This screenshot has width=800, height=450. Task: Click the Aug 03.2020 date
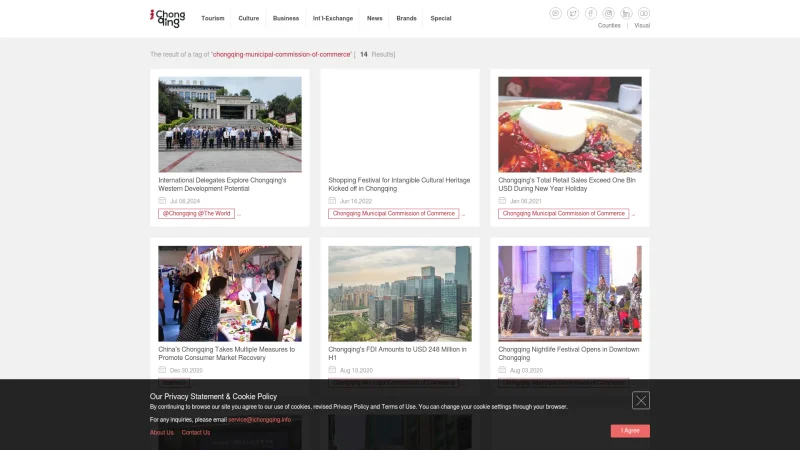tap(526, 370)
